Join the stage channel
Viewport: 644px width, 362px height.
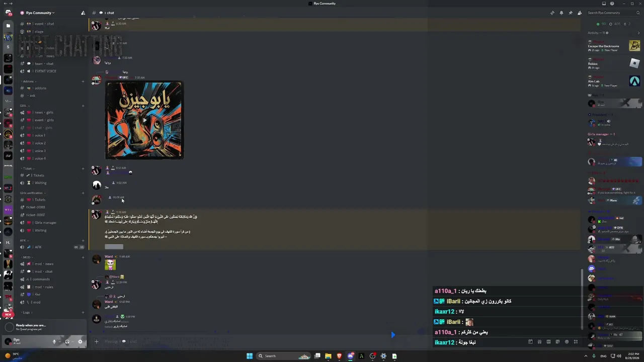(52, 31)
